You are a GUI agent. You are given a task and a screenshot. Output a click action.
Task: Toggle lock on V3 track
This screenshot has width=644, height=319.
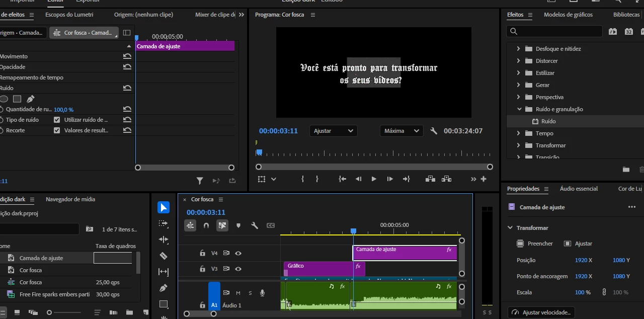202,269
